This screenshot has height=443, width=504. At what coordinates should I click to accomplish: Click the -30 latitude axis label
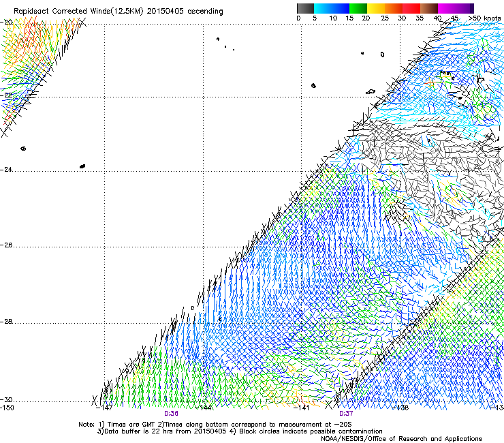(x=6, y=400)
